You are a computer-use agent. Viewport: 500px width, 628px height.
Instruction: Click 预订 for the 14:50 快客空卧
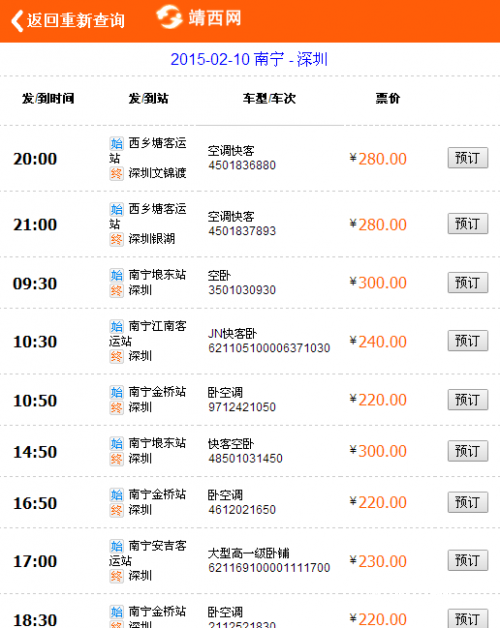point(468,451)
